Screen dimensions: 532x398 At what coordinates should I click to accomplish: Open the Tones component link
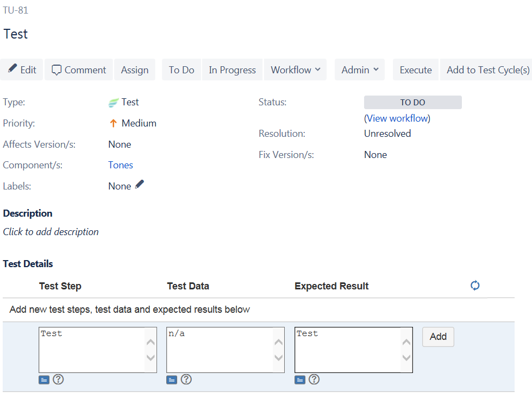coord(121,165)
